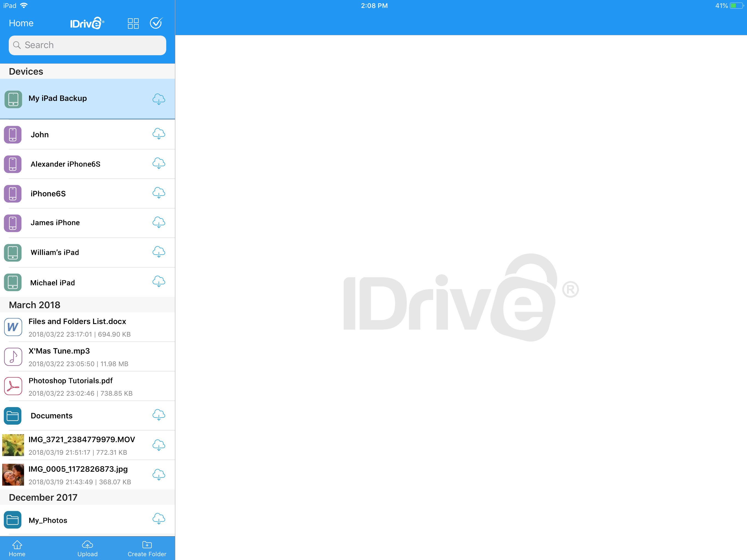Click My_Photos folder icon
The height and width of the screenshot is (560, 747).
pos(13,520)
